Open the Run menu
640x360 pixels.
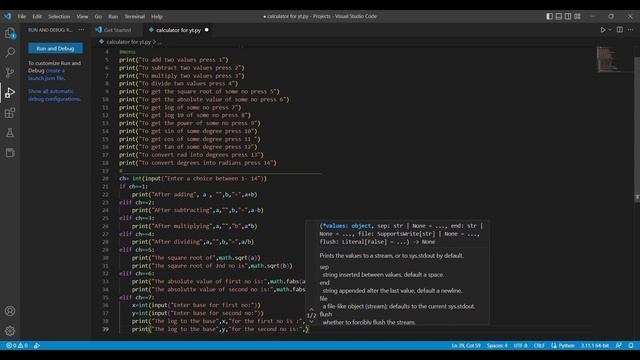coord(113,16)
